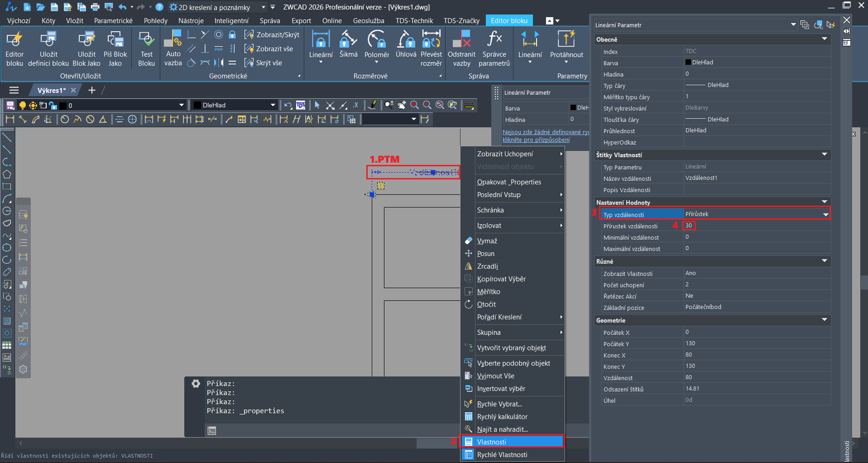Click the black color swatch beside toolbar DleHlad
This screenshot has height=463, width=868.
(197, 105)
